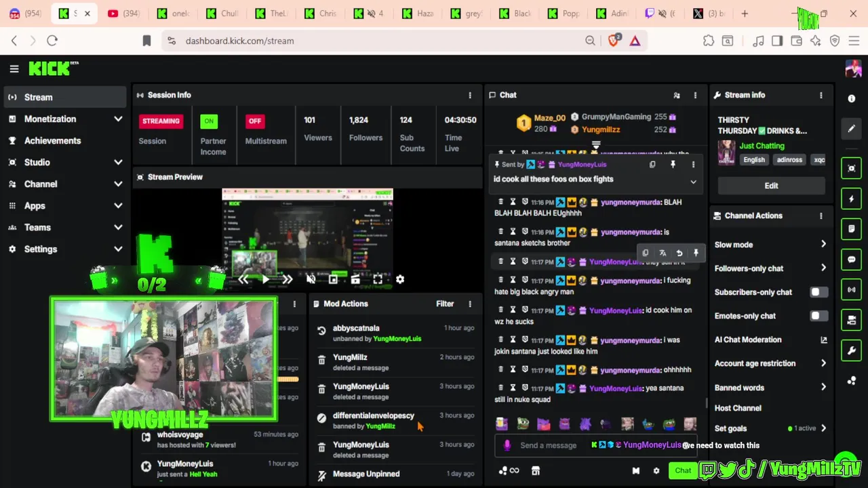This screenshot has height=488, width=868.
Task: Open stream preview settings gear
Action: 400,279
